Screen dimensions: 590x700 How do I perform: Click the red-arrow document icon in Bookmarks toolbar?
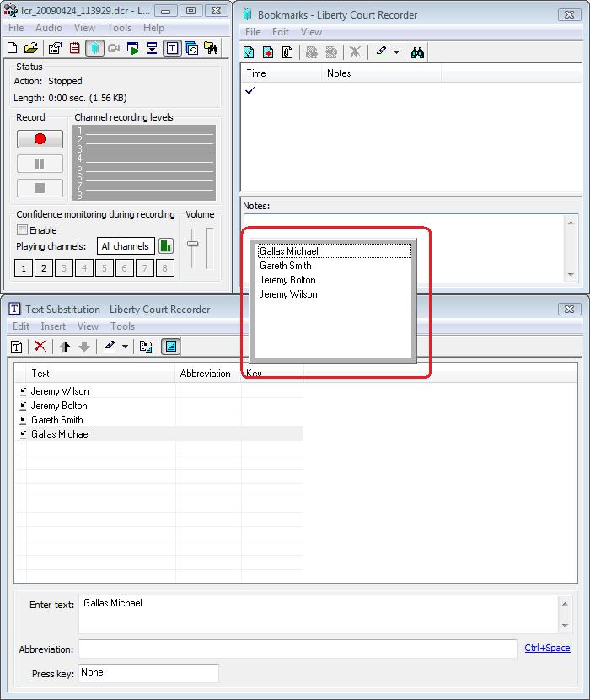click(268, 52)
